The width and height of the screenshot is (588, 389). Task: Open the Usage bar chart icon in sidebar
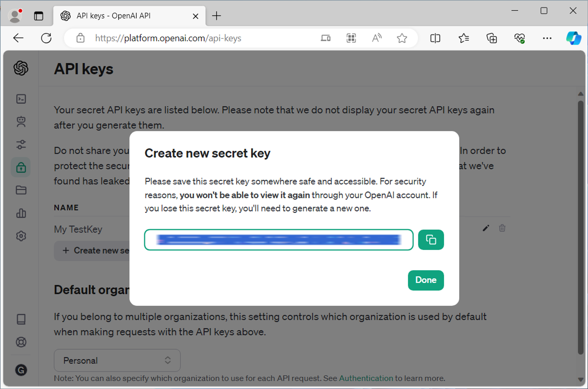(x=21, y=213)
